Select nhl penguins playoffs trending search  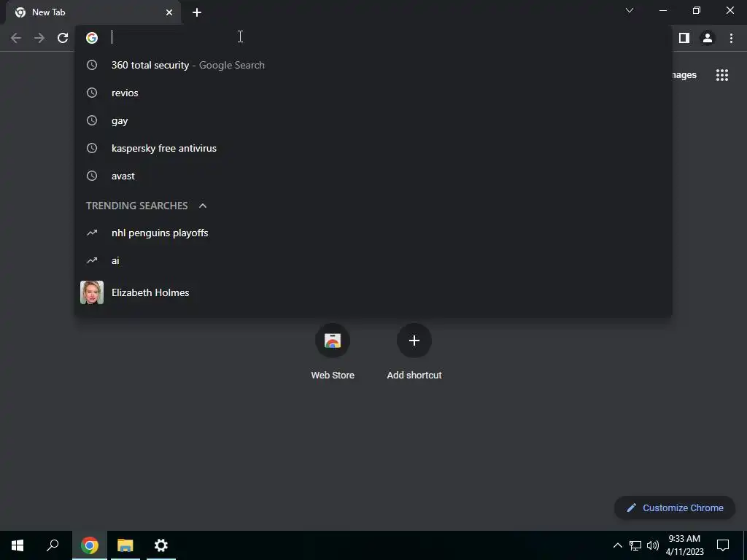click(x=373, y=233)
